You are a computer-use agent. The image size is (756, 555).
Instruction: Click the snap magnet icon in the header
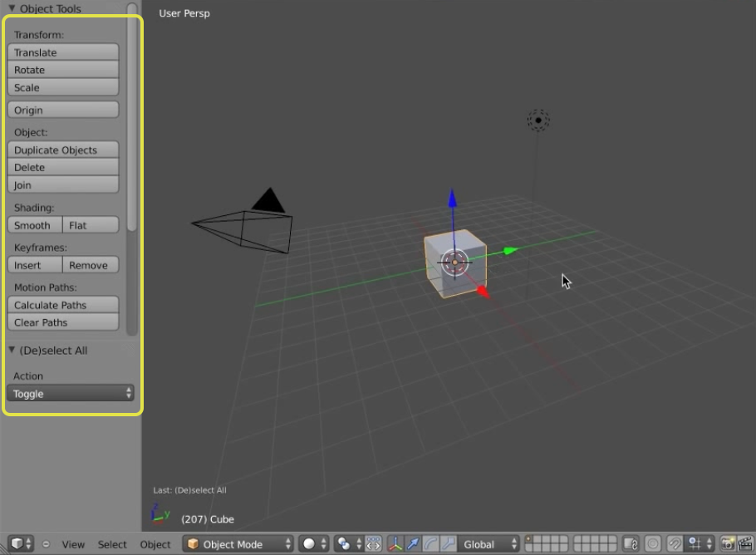click(x=675, y=544)
